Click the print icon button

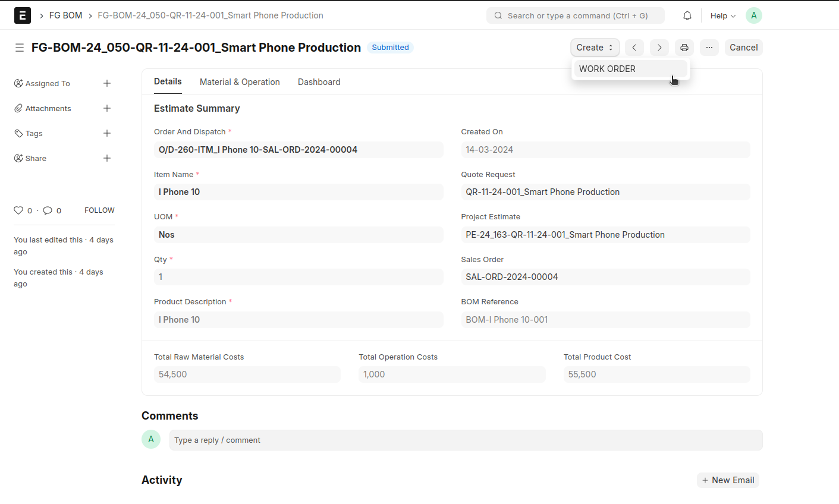click(x=684, y=48)
